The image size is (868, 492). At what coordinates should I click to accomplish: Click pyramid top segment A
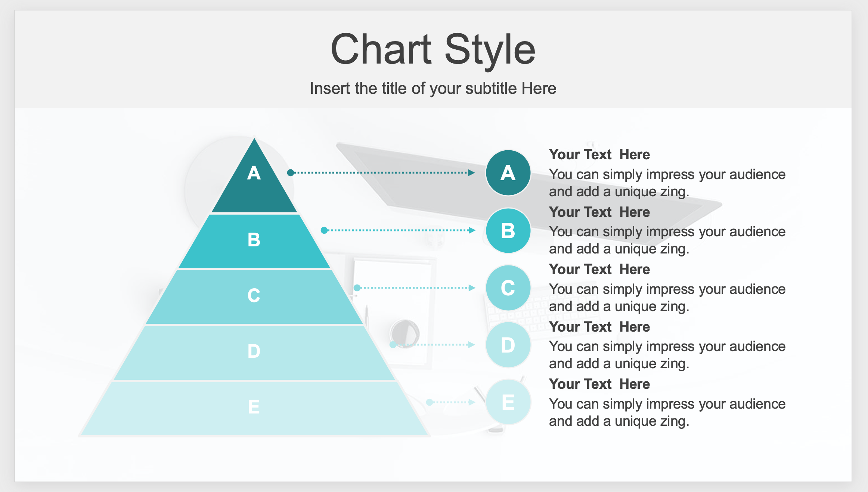254,183
